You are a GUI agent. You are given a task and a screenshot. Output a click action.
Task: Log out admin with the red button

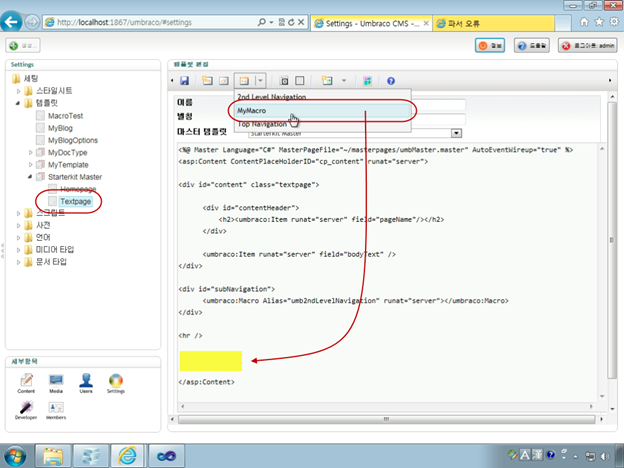588,46
